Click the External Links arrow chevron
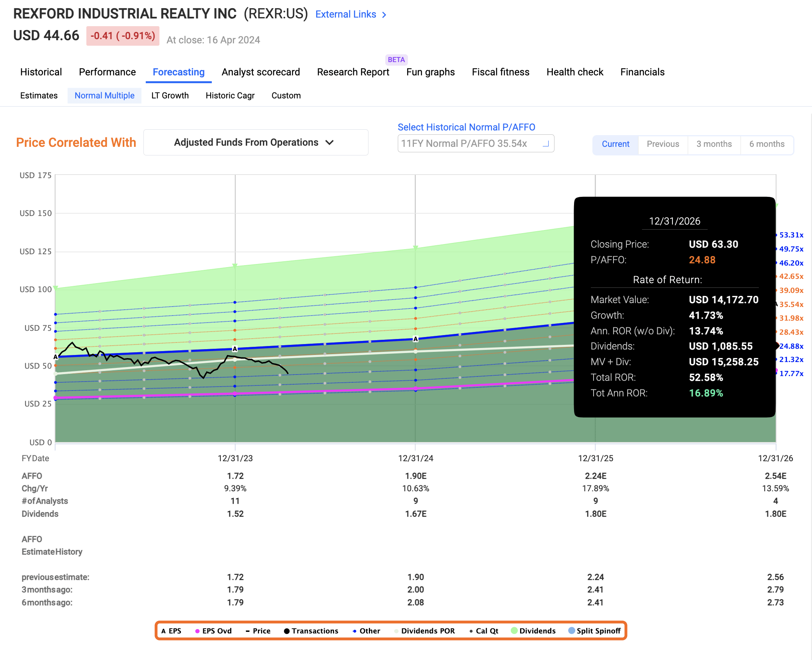812x660 pixels. [385, 15]
